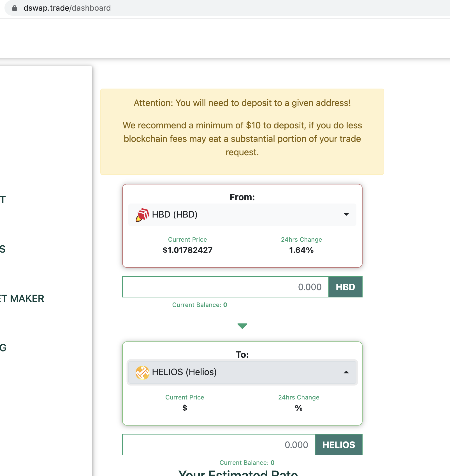Screen dimensions: 450x476
Task: Click the To: heading label
Action: 242,355
